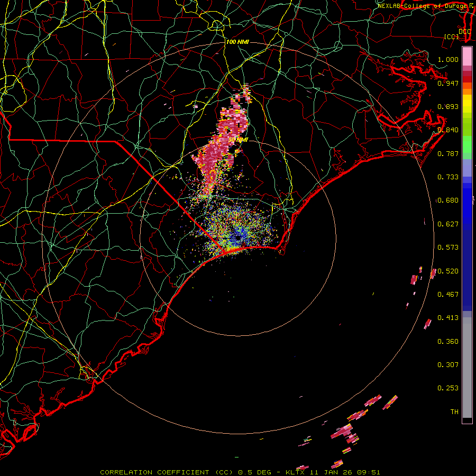
Task: Click the 0.413 color scale label
Action: pyautogui.click(x=448, y=318)
